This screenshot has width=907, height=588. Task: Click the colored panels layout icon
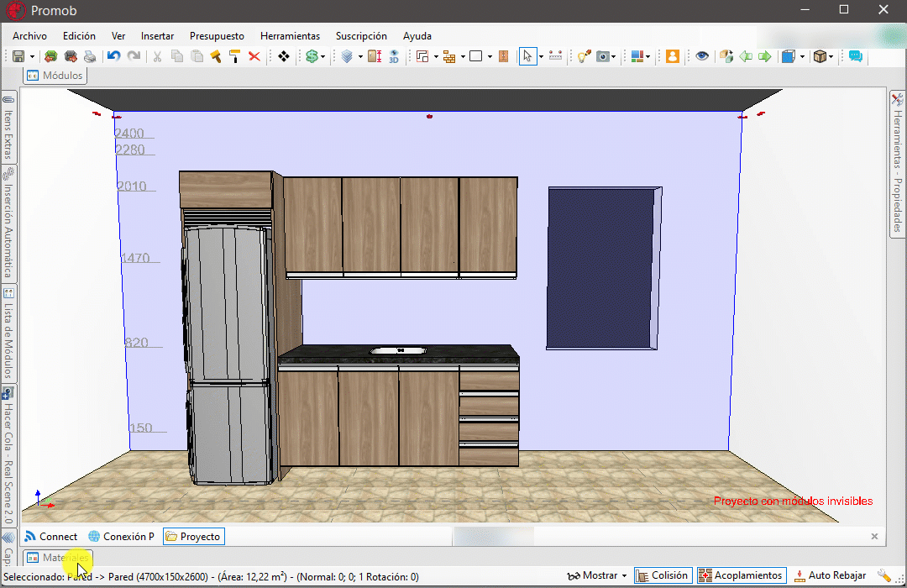point(637,56)
